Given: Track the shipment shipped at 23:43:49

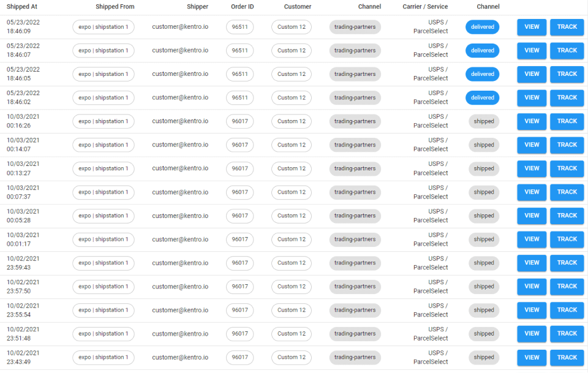Looking at the screenshot, I should [567, 358].
